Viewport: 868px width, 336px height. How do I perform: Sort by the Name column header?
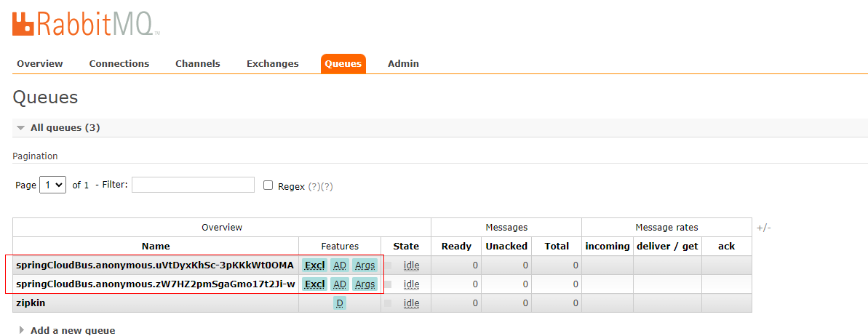156,247
